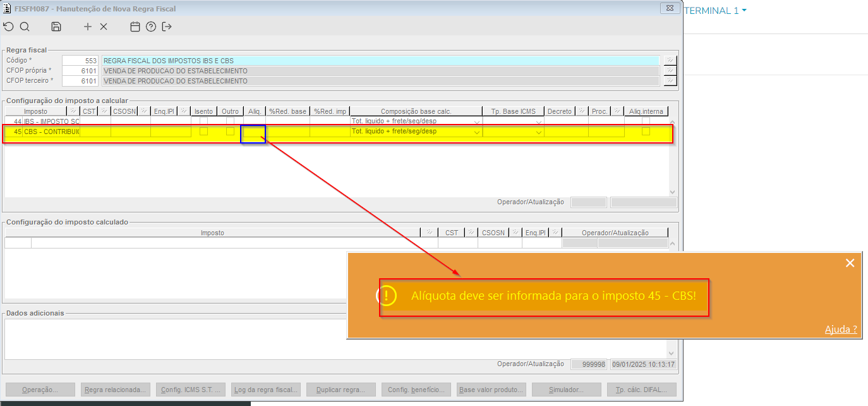Click the Composição base calc. column header
The image size is (868, 406).
(416, 111)
